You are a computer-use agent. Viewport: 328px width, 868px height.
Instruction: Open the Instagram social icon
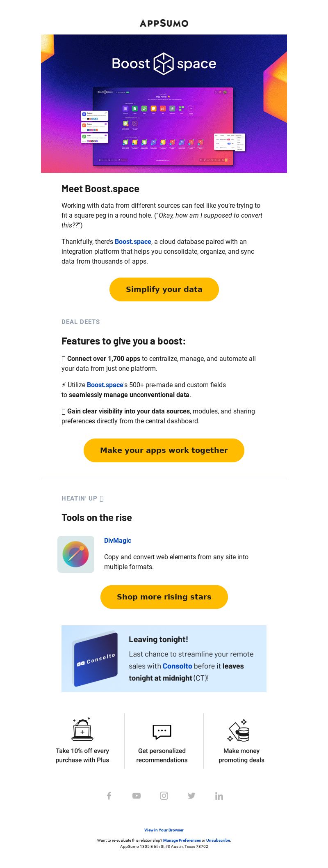[x=164, y=796]
